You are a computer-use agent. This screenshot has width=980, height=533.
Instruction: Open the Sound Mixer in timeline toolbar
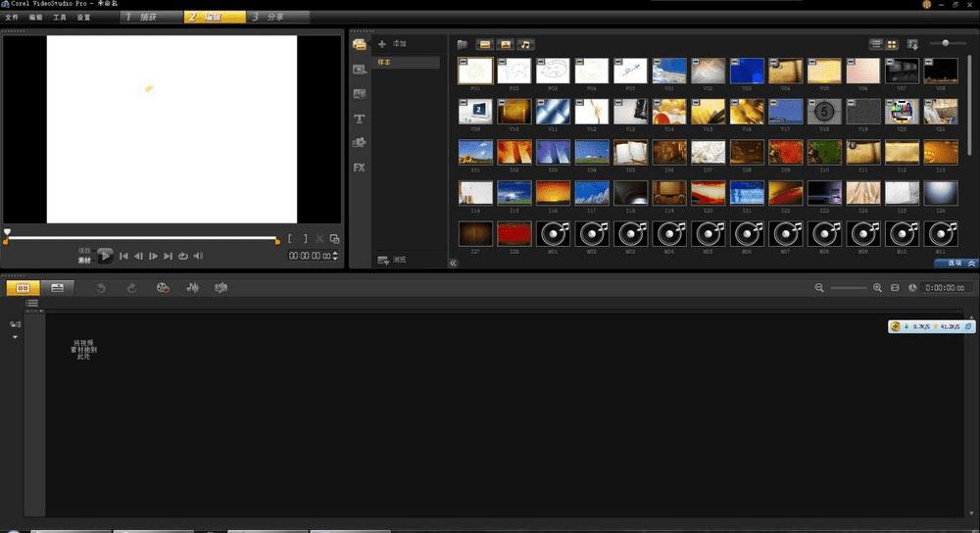coord(193,288)
